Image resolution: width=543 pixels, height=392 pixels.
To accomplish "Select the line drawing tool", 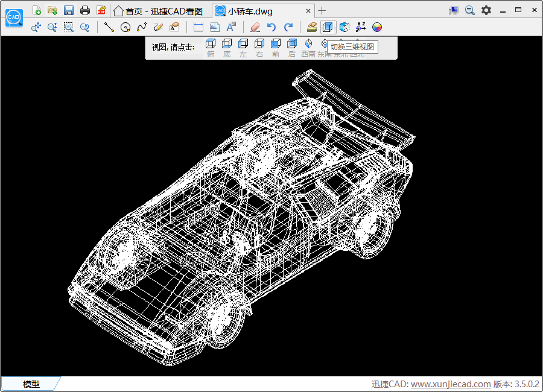I will (x=109, y=27).
